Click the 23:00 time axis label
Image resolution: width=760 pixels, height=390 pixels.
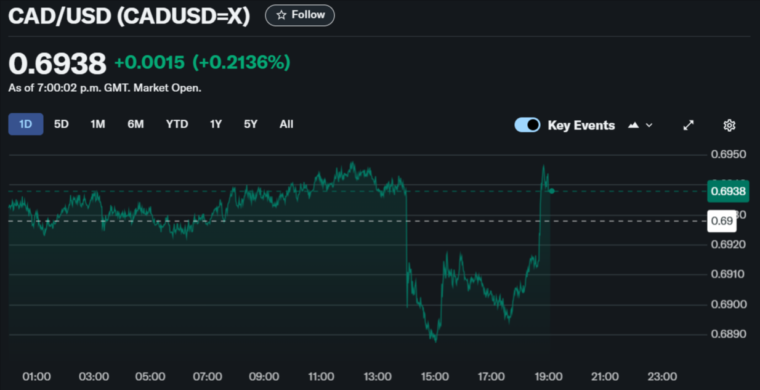tap(662, 376)
